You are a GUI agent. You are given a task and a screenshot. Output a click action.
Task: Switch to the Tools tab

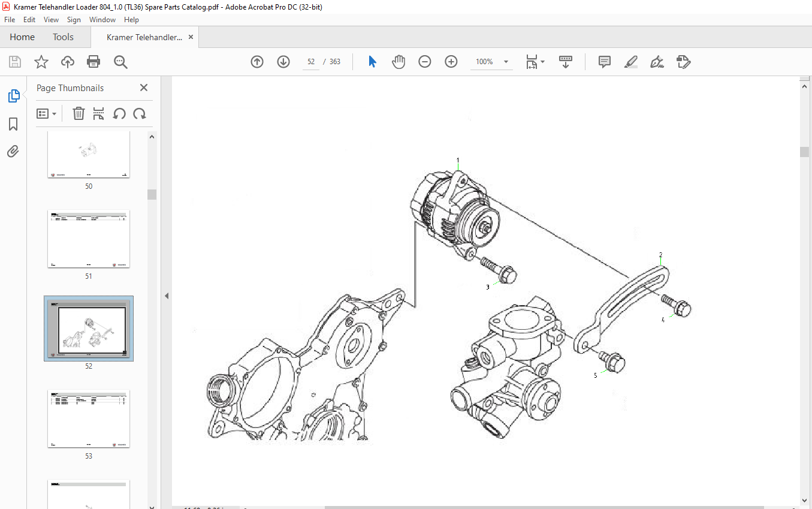click(63, 37)
